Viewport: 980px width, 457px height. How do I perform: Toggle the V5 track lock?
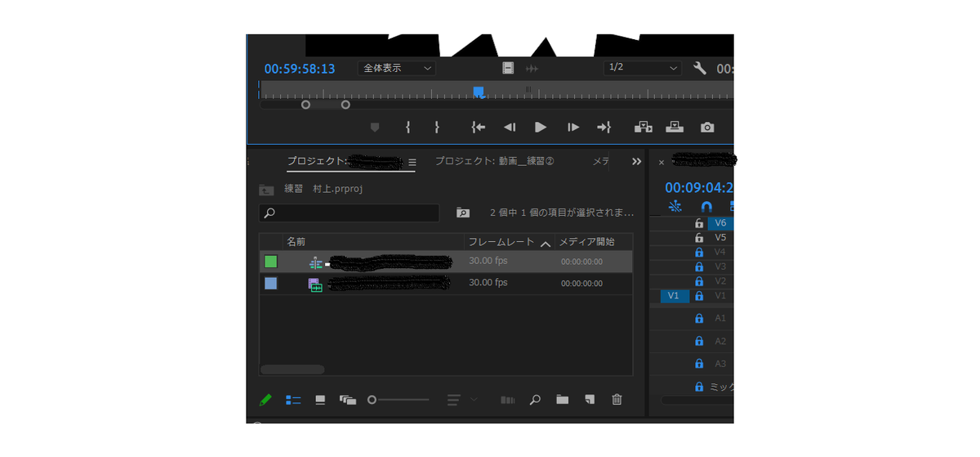(x=698, y=237)
